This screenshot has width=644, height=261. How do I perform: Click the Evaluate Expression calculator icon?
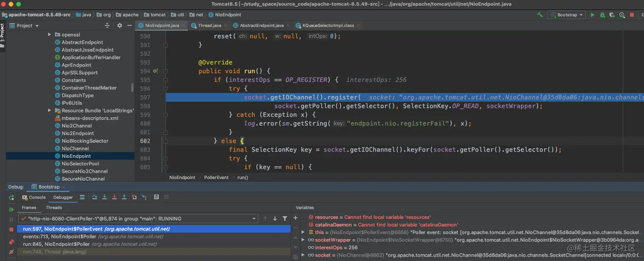point(156,197)
